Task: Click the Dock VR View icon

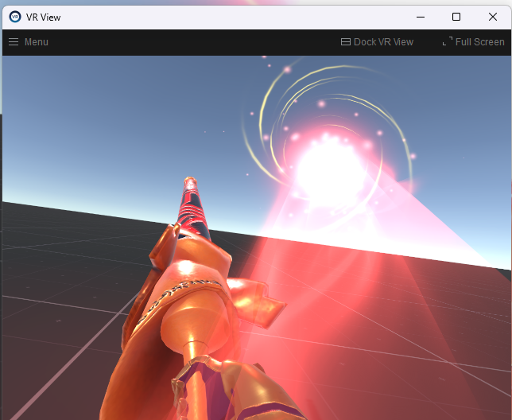Action: click(x=346, y=42)
